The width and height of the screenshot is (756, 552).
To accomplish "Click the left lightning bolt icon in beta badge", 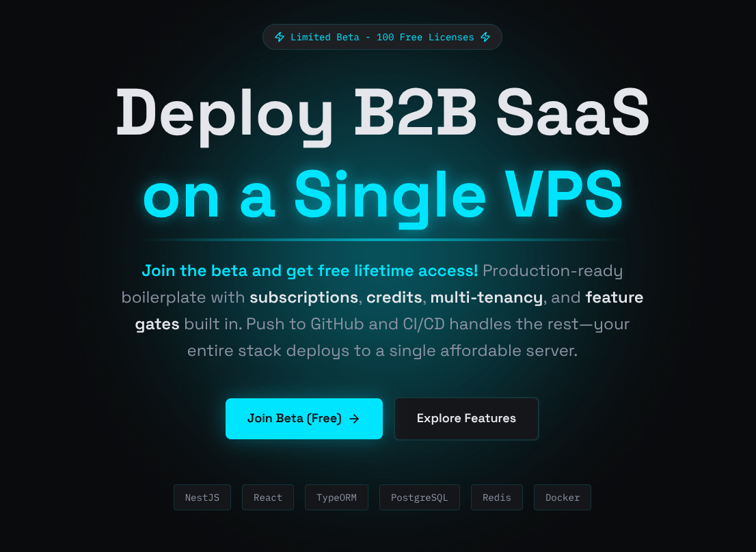I will click(280, 37).
